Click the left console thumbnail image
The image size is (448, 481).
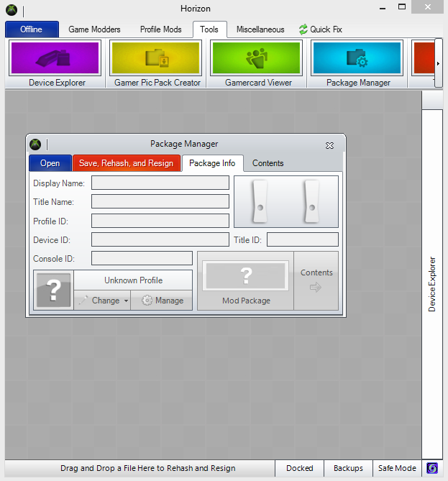point(260,201)
